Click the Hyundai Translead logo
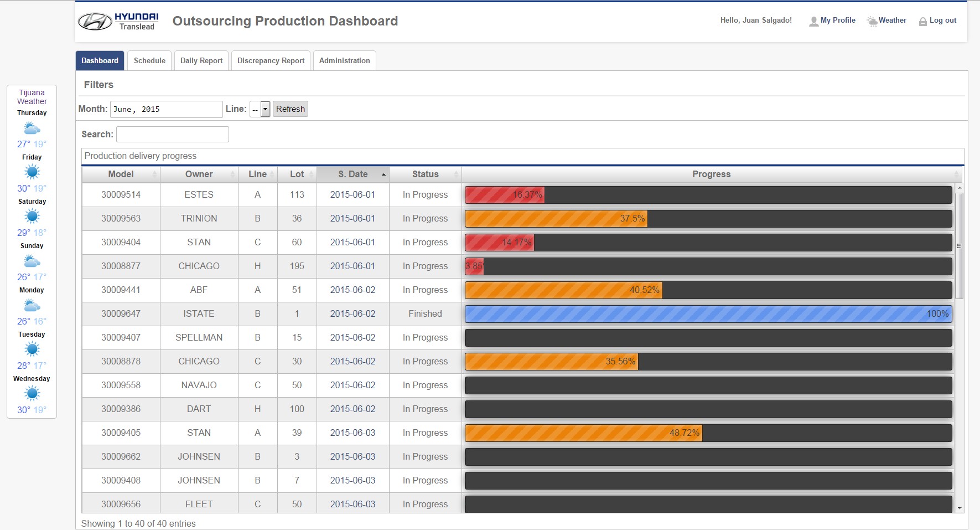Image resolution: width=980 pixels, height=530 pixels. [x=118, y=22]
